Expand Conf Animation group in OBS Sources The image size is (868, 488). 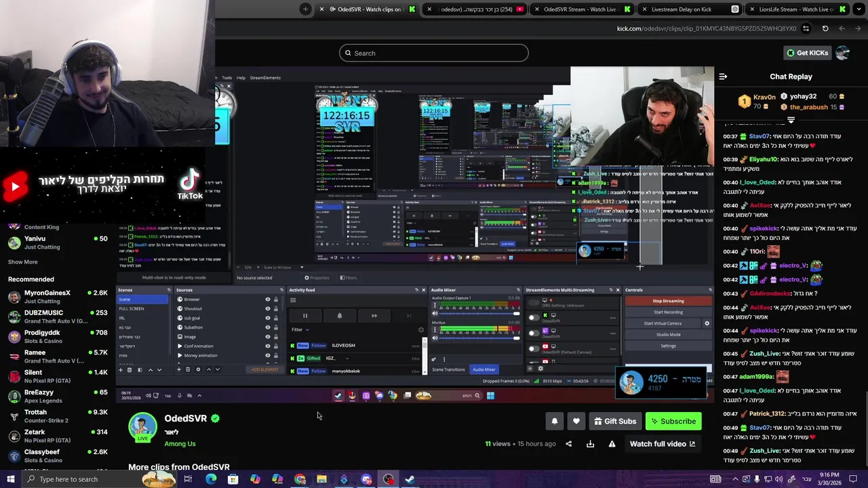click(x=180, y=346)
